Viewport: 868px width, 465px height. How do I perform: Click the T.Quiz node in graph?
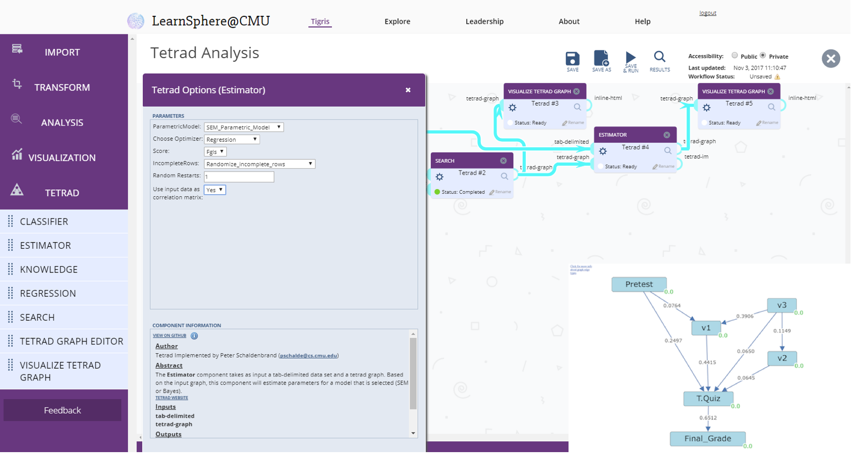(708, 399)
